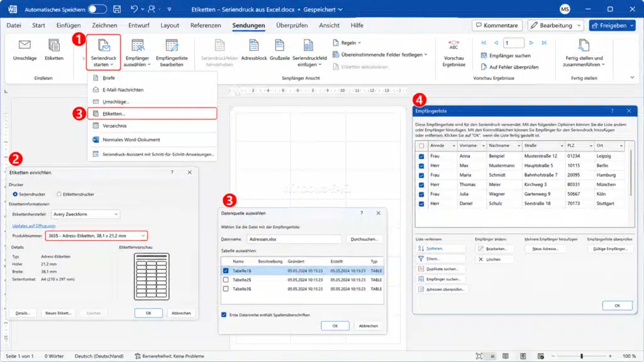This screenshot has height=362, width=644.
Task: Open the Einfügen ribbon tab
Action: 68,25
